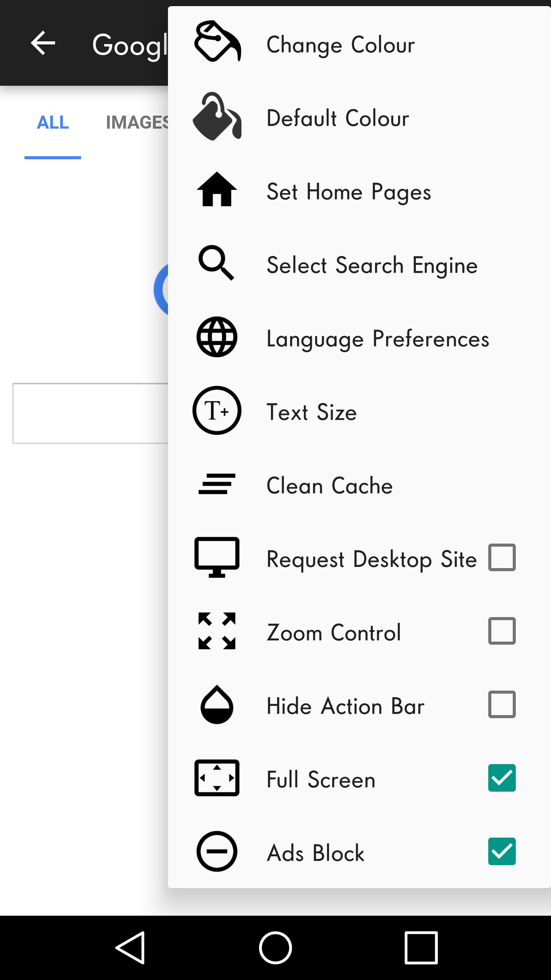The height and width of the screenshot is (980, 551).
Task: Disable the Ads Block checkbox
Action: pyautogui.click(x=502, y=851)
